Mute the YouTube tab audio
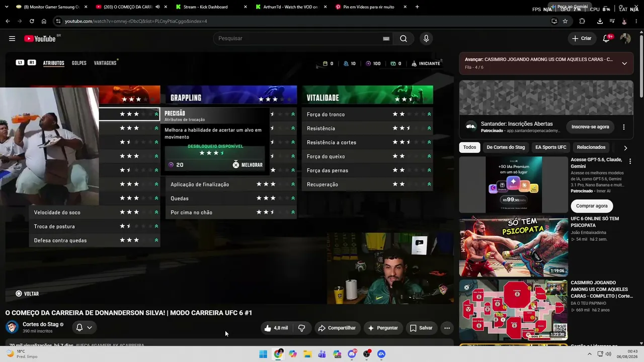The height and width of the screenshot is (362, 644). pyautogui.click(x=158, y=7)
